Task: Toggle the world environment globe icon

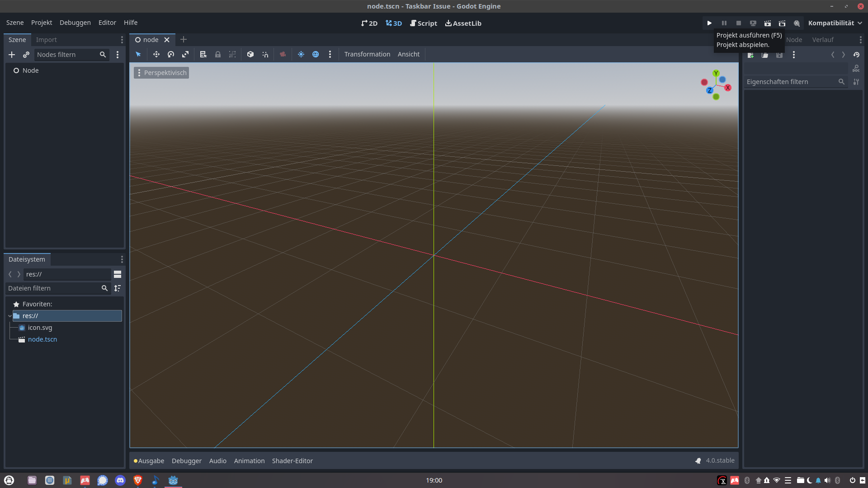Action: click(x=316, y=54)
